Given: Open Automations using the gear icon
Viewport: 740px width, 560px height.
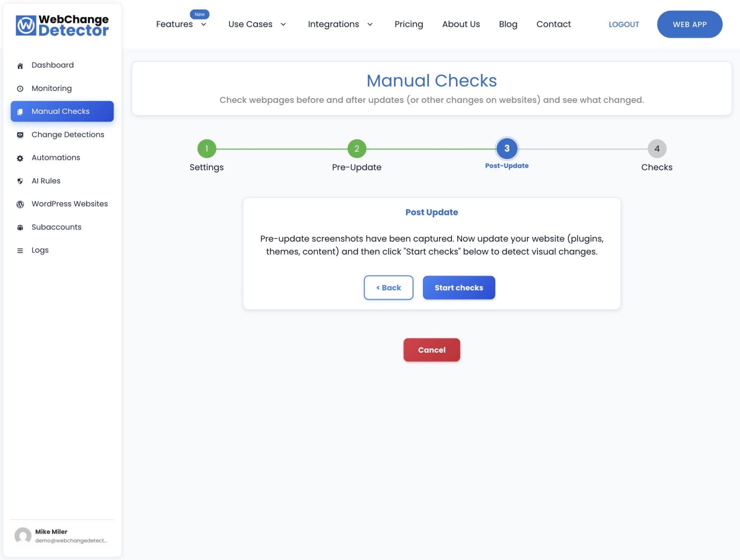Looking at the screenshot, I should pyautogui.click(x=20, y=158).
